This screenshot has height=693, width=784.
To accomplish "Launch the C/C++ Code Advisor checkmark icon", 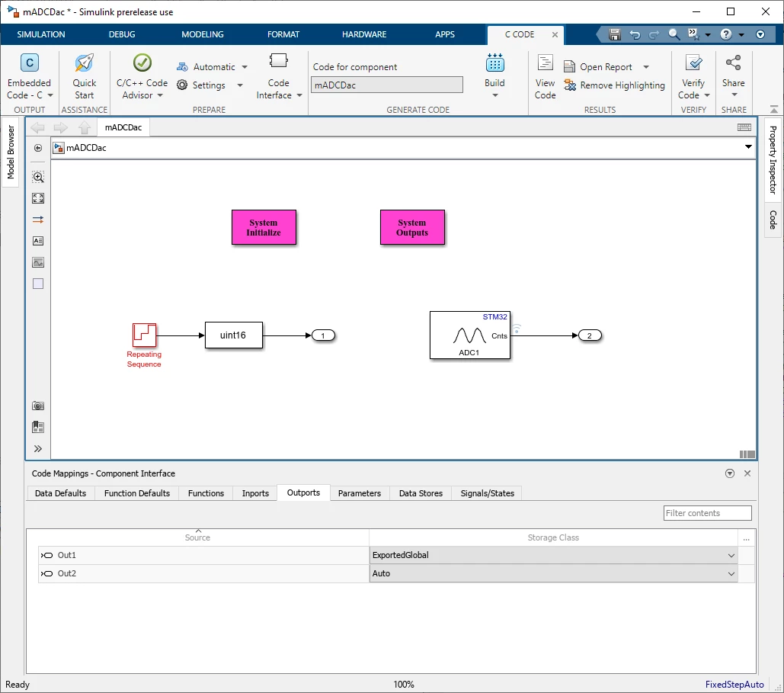I will (x=142, y=63).
